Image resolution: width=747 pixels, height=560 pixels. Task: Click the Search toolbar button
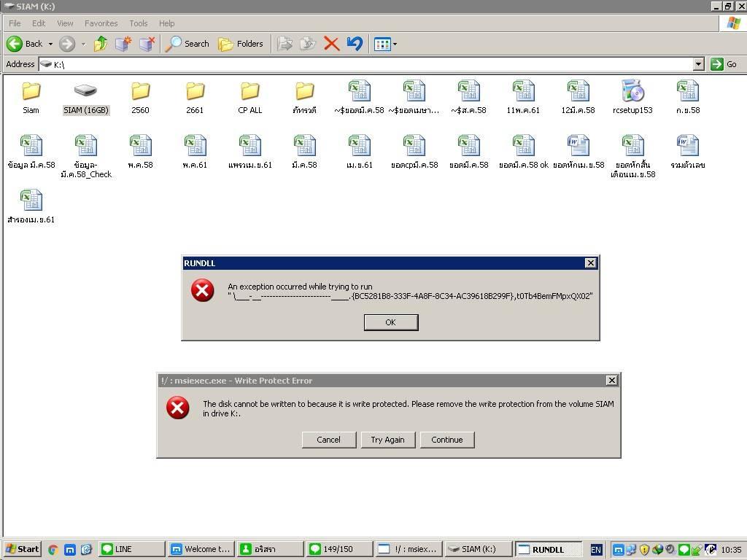pyautogui.click(x=187, y=44)
